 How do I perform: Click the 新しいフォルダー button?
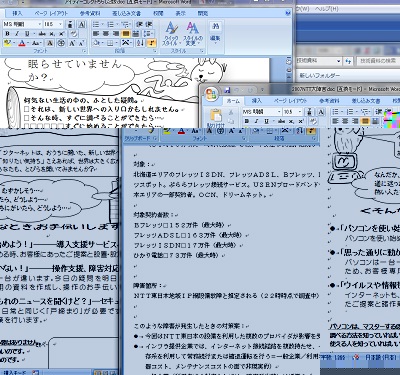coord(319,76)
